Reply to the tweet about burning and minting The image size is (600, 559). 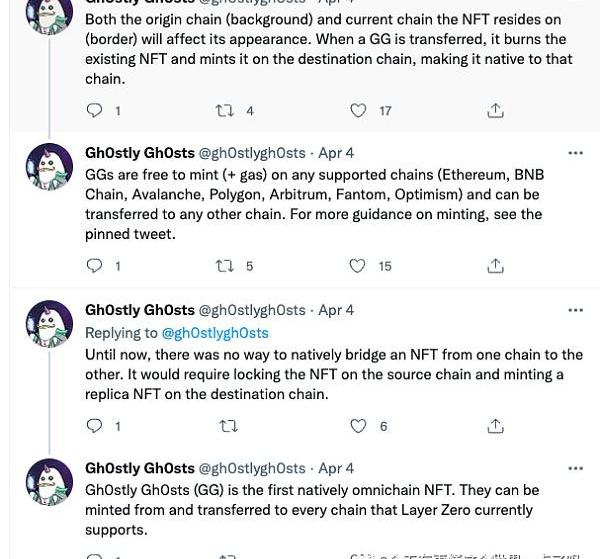click(x=95, y=111)
